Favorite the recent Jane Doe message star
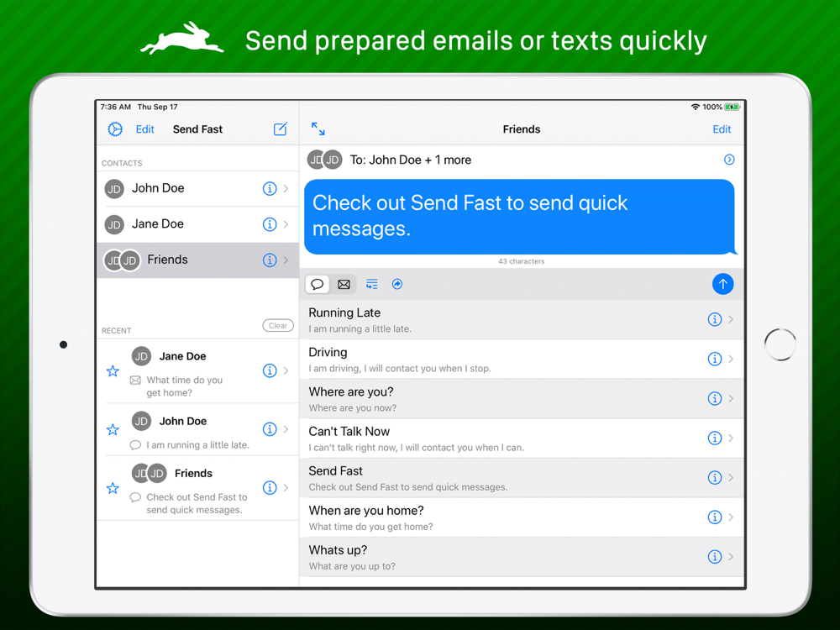This screenshot has width=840, height=630. pyautogui.click(x=113, y=370)
